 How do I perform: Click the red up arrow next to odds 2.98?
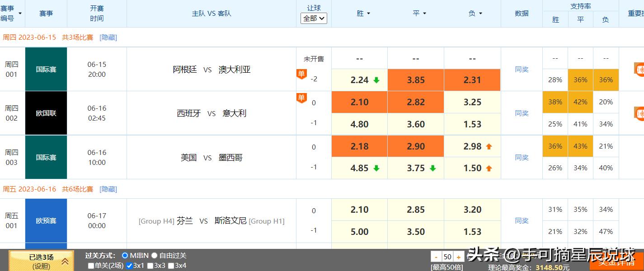pyautogui.click(x=489, y=146)
